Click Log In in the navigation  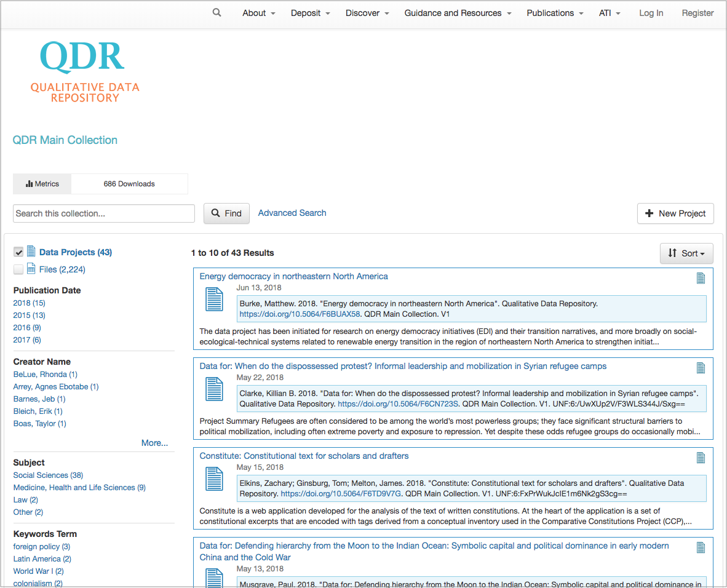coord(651,13)
